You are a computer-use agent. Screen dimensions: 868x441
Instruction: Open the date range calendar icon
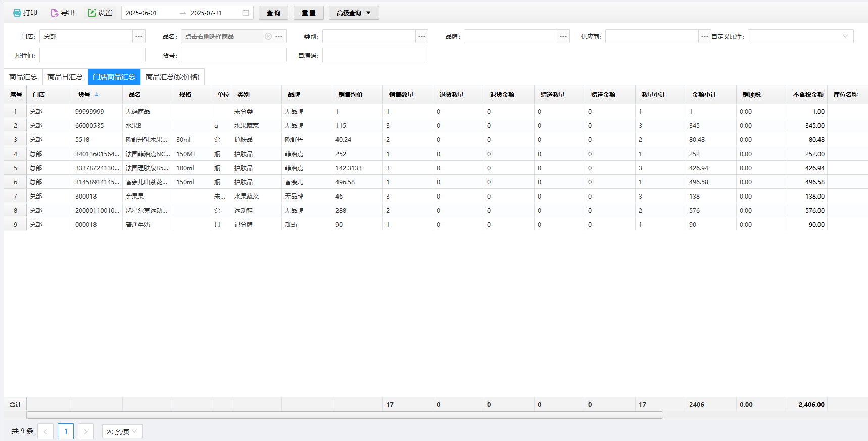pos(246,13)
